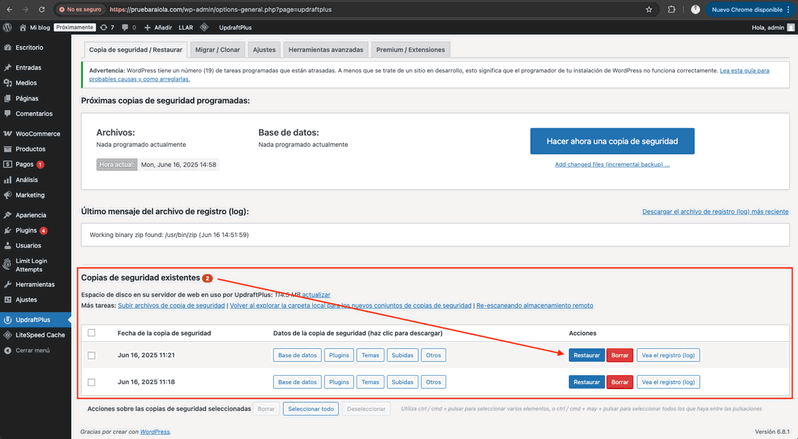Screen dimensions: 798x439
Task: Download Otros of the 11:21 backup
Action: tap(434, 355)
